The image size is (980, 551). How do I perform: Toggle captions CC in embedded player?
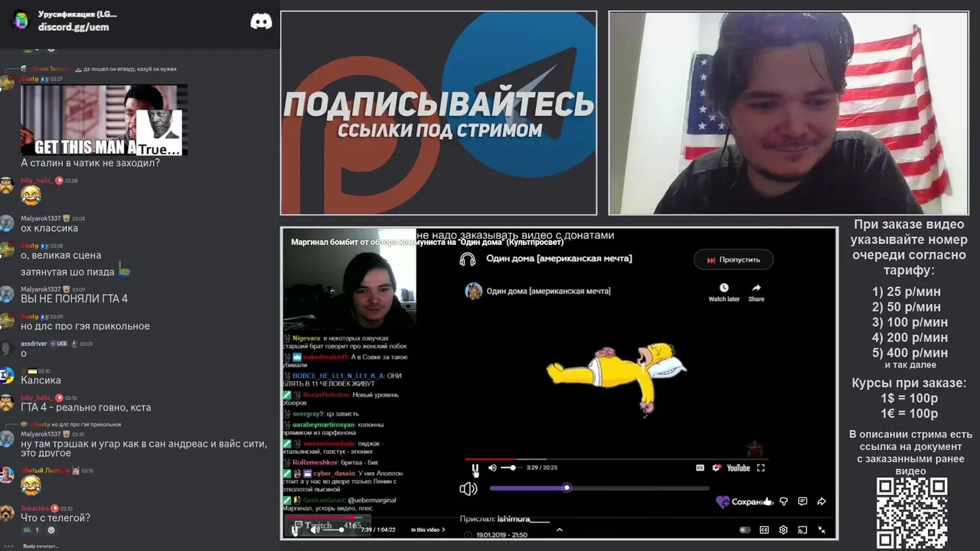pyautogui.click(x=700, y=468)
